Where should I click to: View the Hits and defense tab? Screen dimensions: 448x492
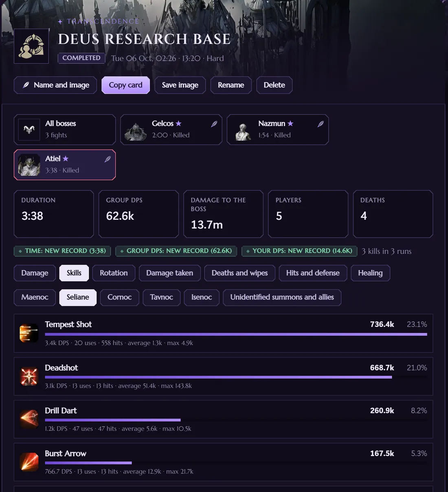click(313, 273)
